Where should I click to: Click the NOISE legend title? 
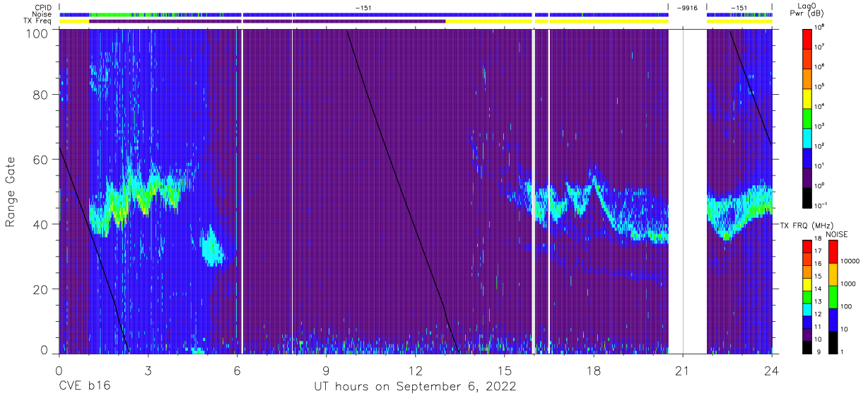pos(836,234)
